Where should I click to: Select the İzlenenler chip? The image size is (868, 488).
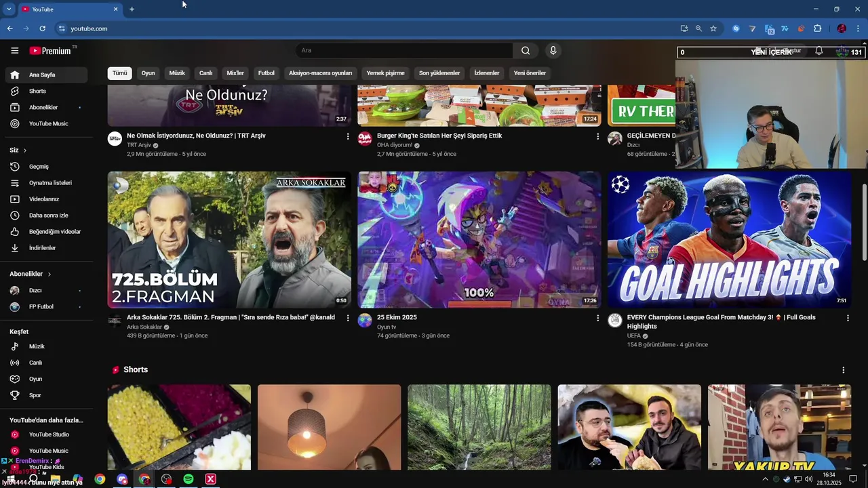[487, 73]
